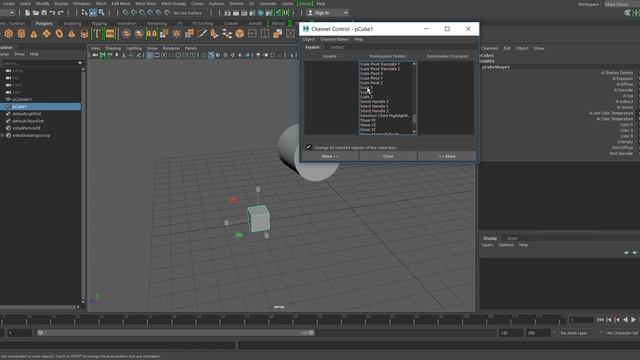The width and height of the screenshot is (640, 360).
Task: Click the Close button in Channel Control
Action: click(388, 156)
